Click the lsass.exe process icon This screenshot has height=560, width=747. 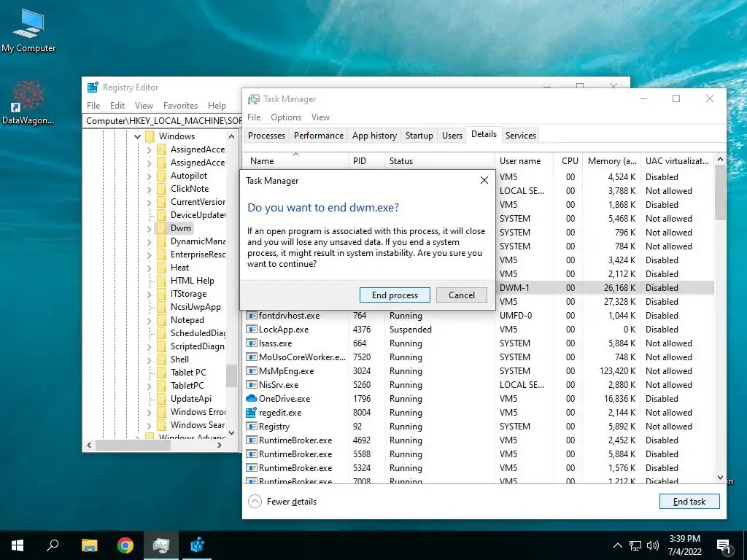pyautogui.click(x=251, y=343)
